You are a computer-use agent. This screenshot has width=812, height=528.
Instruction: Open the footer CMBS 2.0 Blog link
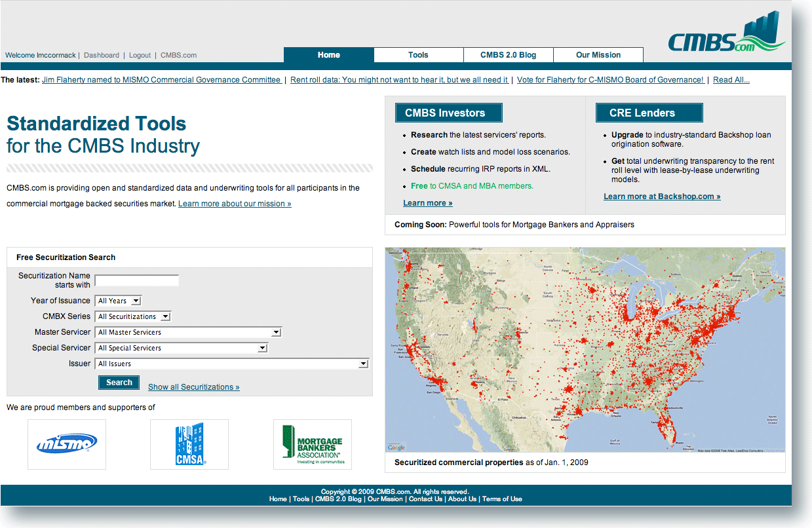[338, 499]
